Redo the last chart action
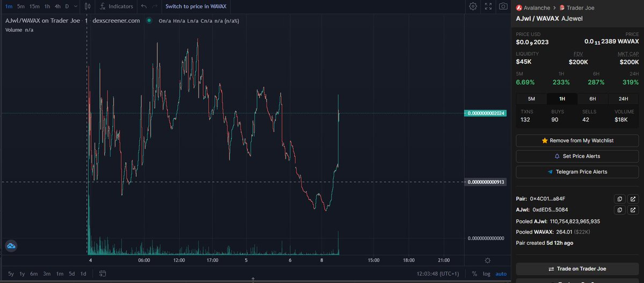 coord(155,6)
